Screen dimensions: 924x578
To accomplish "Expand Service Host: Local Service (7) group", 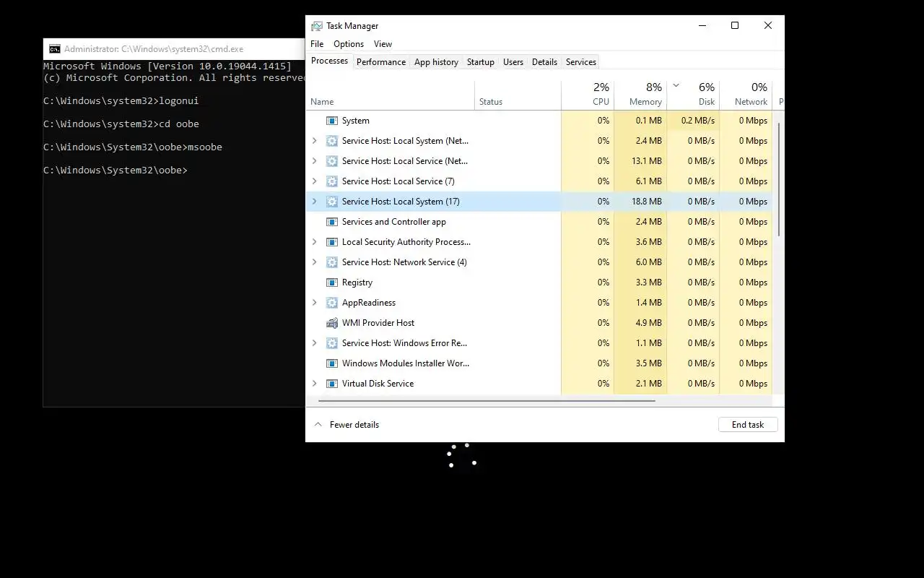I will (314, 181).
